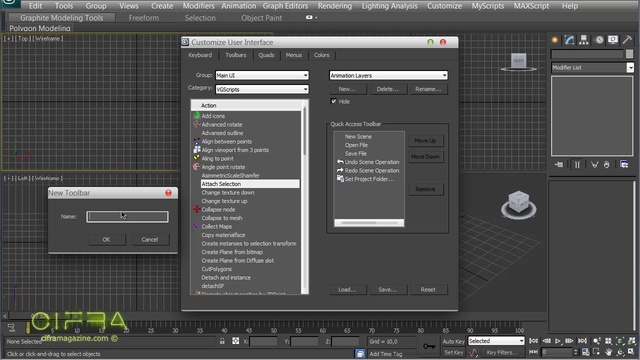Toggle Set Key mode
Viewport: 640px width, 360px height.
(453, 352)
